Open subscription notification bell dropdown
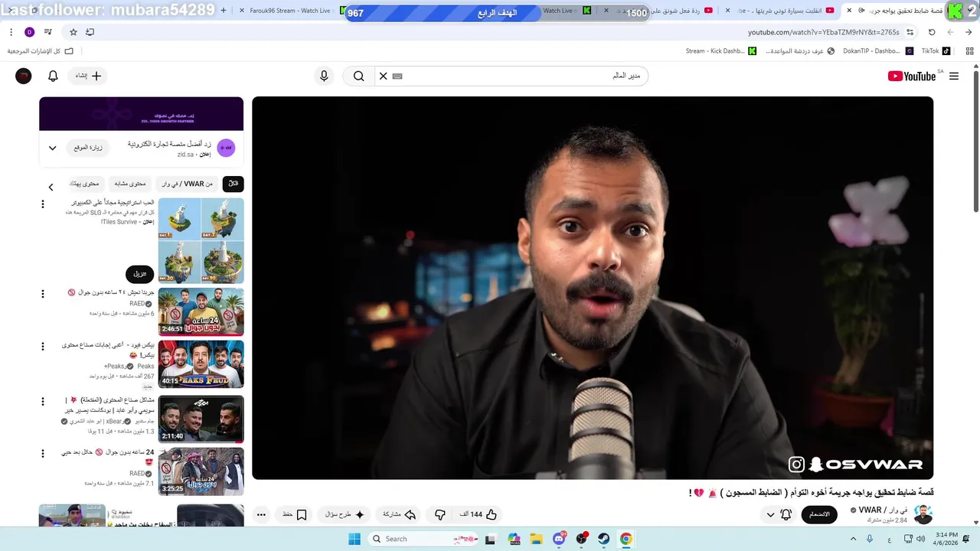Screen dimensions: 980x551 click(x=779, y=514)
